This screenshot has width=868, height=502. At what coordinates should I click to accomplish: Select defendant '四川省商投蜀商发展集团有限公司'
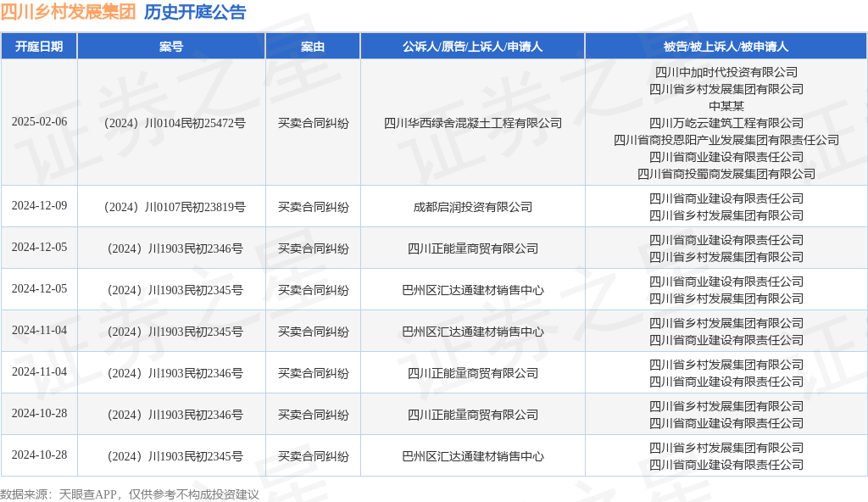tap(726, 174)
